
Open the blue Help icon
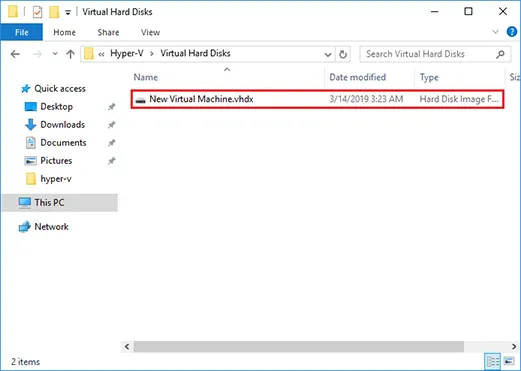click(x=512, y=32)
